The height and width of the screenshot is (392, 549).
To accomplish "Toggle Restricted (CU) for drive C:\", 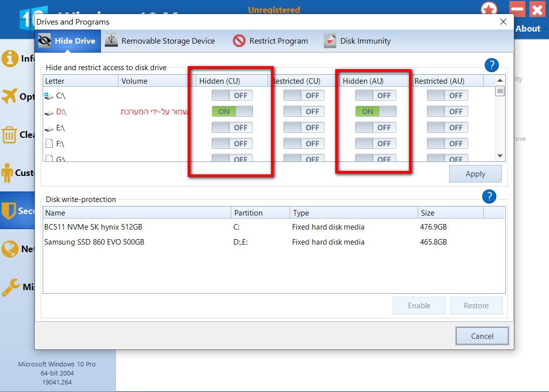I will 304,95.
